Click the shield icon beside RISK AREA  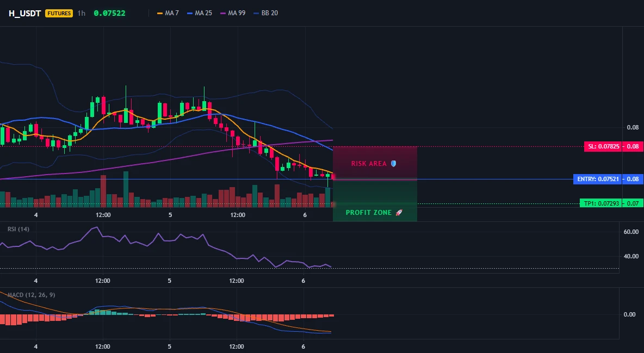(393, 164)
